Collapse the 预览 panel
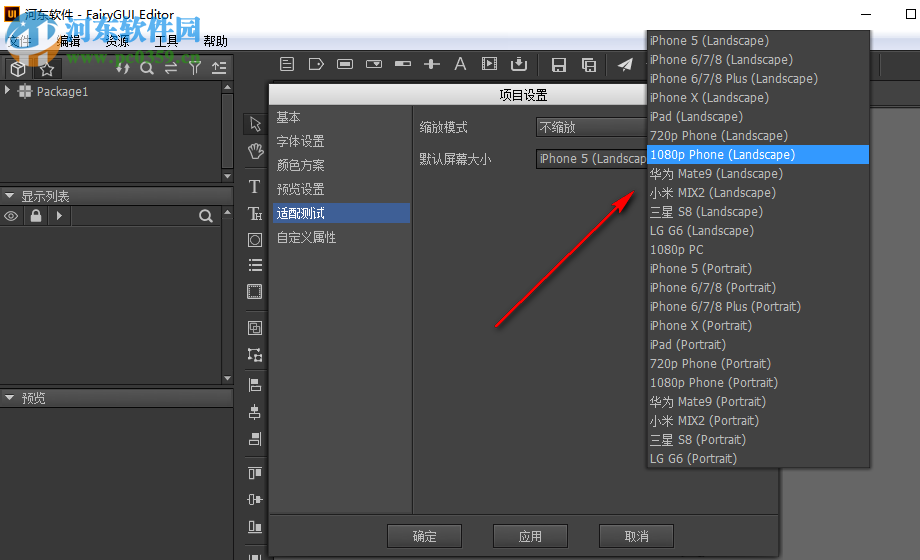Image resolution: width=920 pixels, height=560 pixels. [9, 397]
